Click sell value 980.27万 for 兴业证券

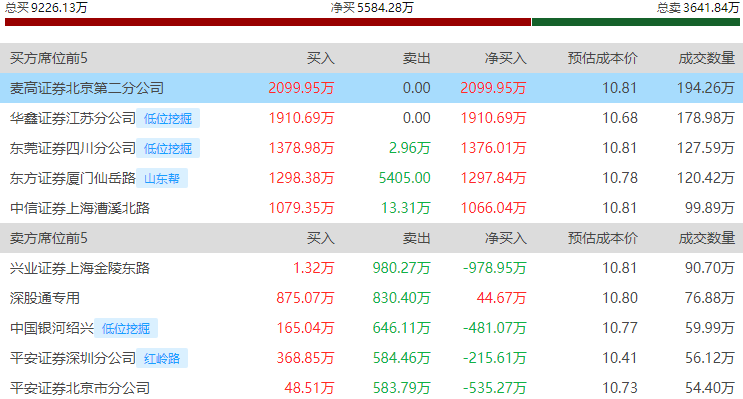(x=401, y=268)
